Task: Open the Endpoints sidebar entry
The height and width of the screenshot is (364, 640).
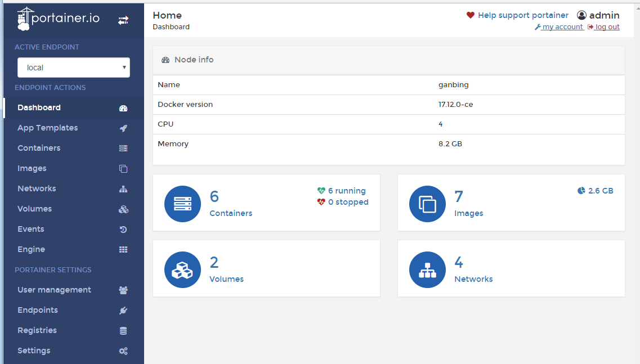Action: coord(38,310)
